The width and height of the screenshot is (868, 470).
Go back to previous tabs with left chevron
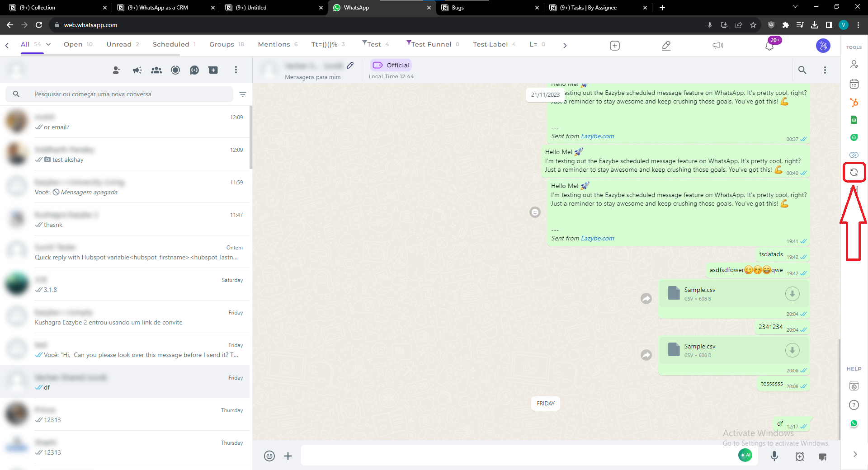(7, 45)
